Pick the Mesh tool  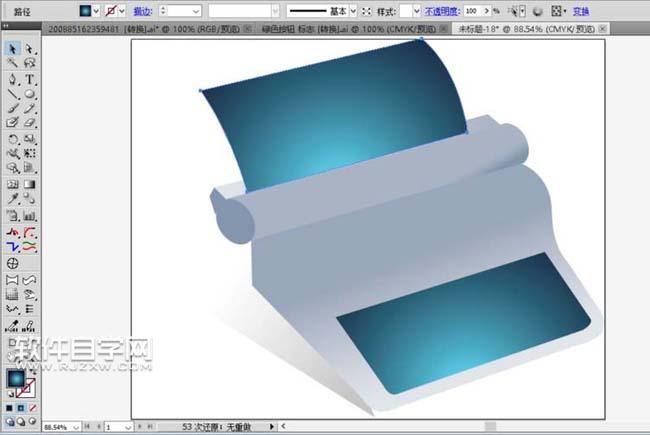12,184
